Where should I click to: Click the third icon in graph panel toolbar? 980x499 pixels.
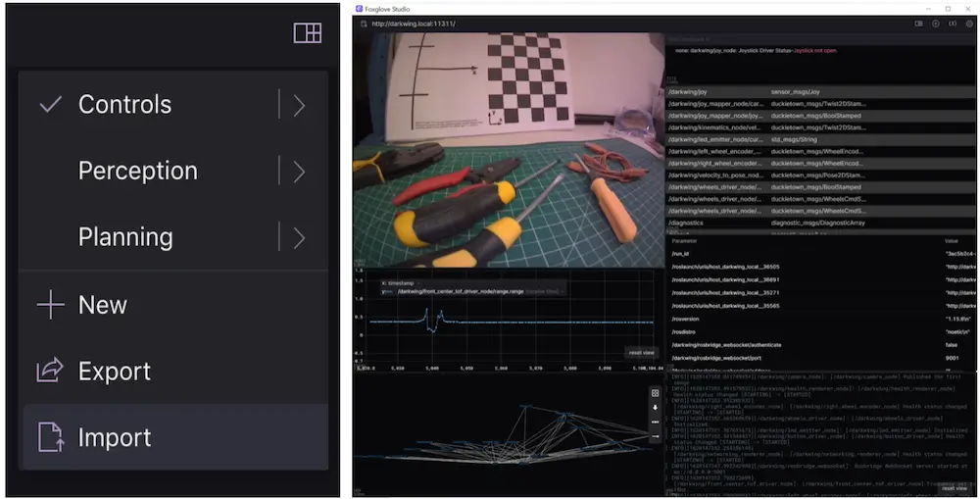(x=655, y=423)
